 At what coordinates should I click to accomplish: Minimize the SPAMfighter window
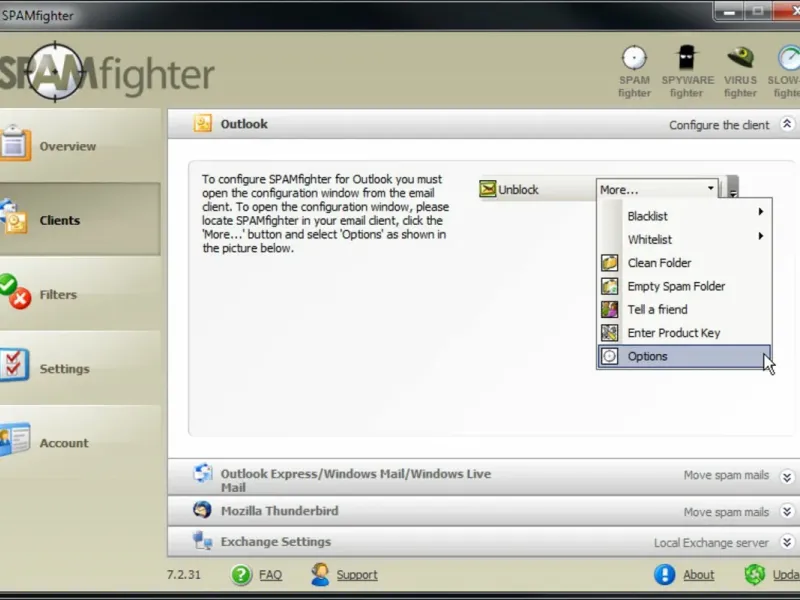[x=729, y=11]
